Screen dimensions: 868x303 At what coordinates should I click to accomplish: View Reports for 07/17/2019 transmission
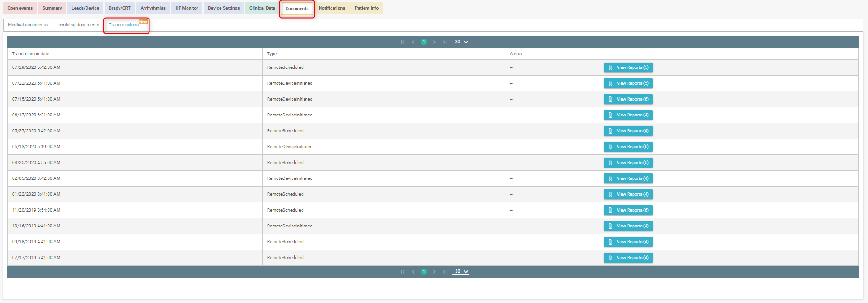[628, 258]
